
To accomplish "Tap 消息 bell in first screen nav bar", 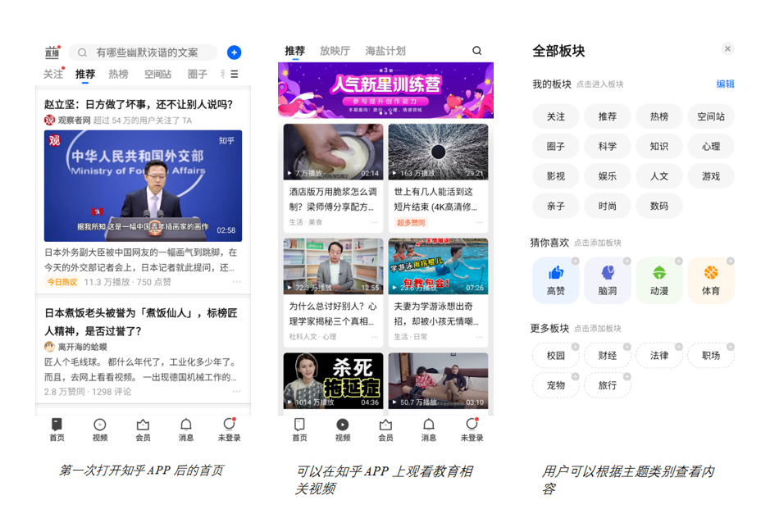I will (x=186, y=430).
